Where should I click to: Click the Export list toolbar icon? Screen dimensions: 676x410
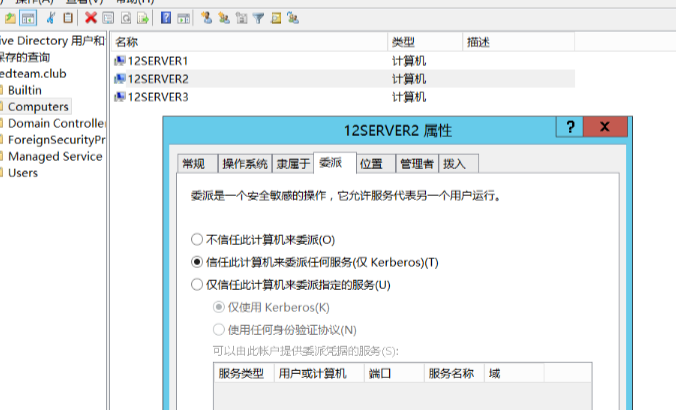click(144, 17)
